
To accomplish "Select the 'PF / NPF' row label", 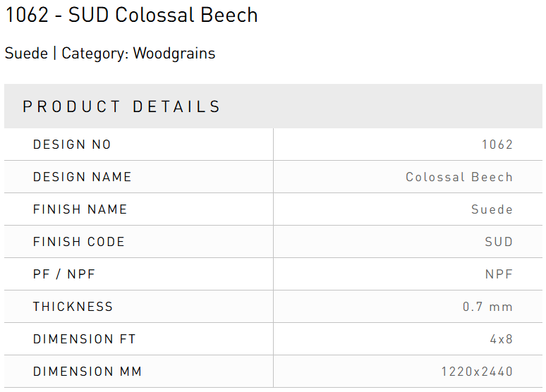I will point(64,274).
